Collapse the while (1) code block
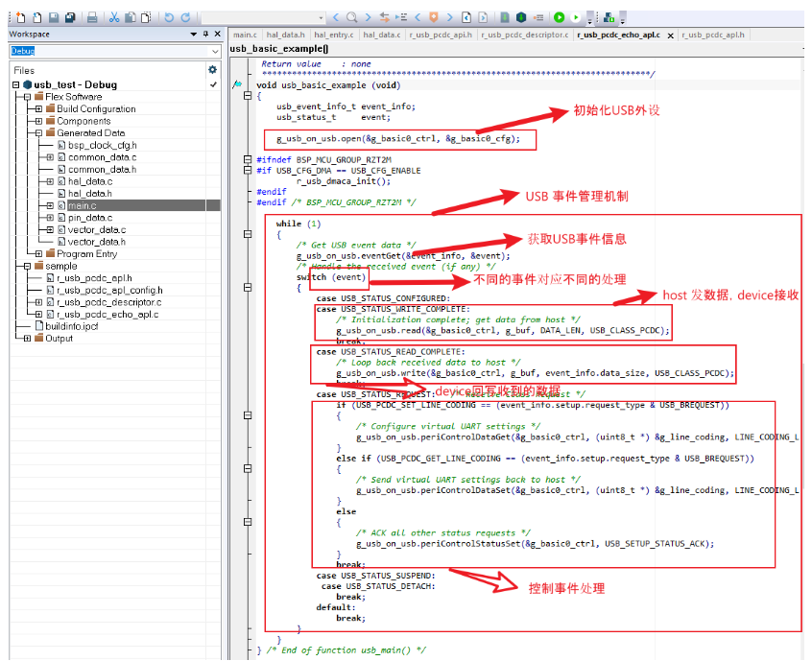 click(x=248, y=234)
